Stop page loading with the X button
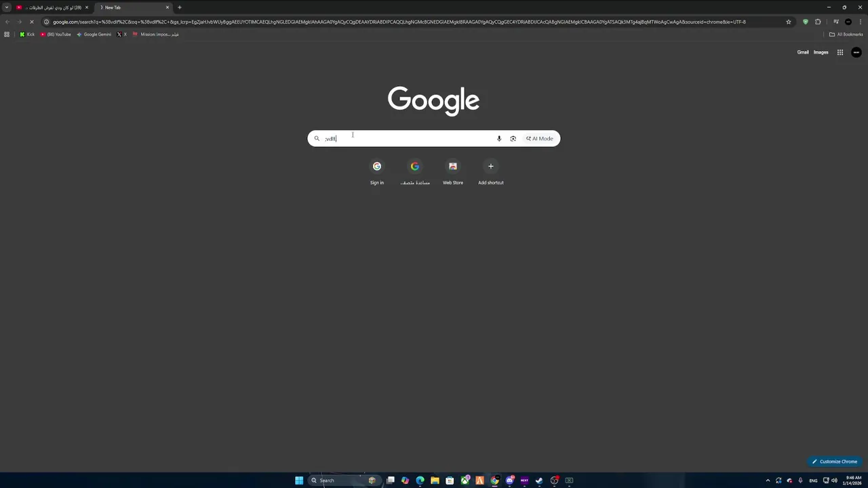This screenshot has width=868, height=488. click(x=31, y=22)
